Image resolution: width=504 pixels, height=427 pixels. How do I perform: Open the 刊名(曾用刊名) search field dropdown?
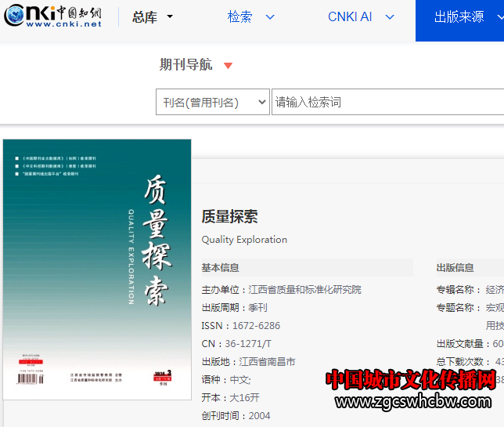click(213, 103)
